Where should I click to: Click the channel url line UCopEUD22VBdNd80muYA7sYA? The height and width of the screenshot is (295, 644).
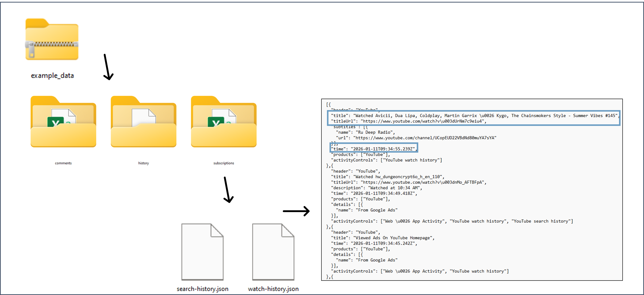[x=416, y=138]
